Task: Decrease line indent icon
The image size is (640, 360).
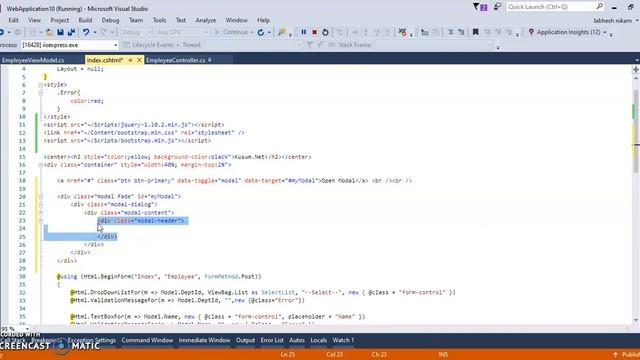Action: click(x=424, y=32)
